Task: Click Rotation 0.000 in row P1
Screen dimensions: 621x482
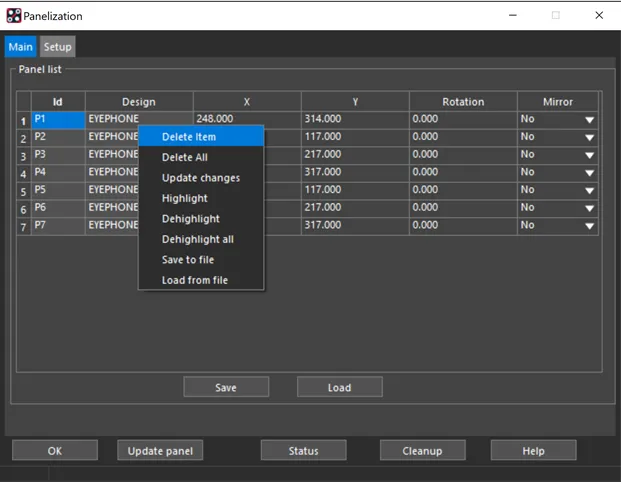Action: click(463, 120)
